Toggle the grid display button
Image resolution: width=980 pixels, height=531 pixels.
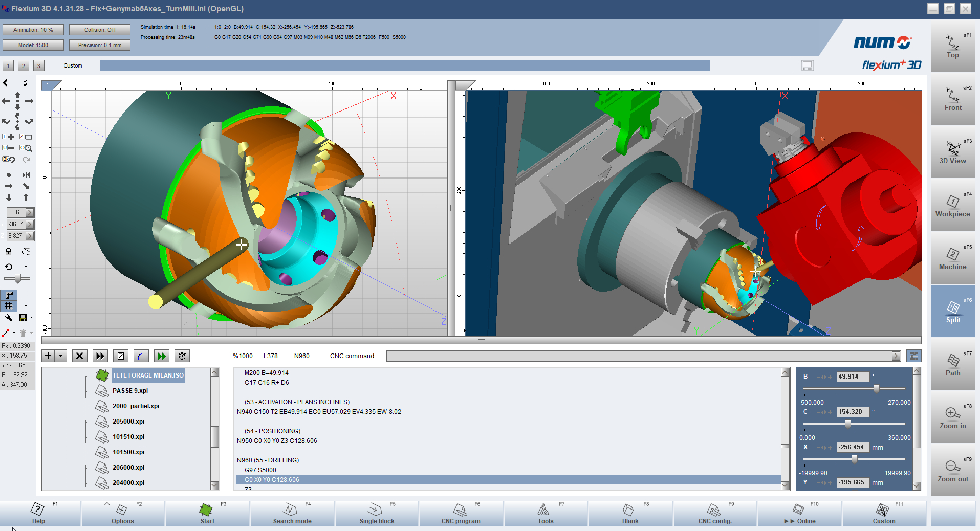click(9, 306)
